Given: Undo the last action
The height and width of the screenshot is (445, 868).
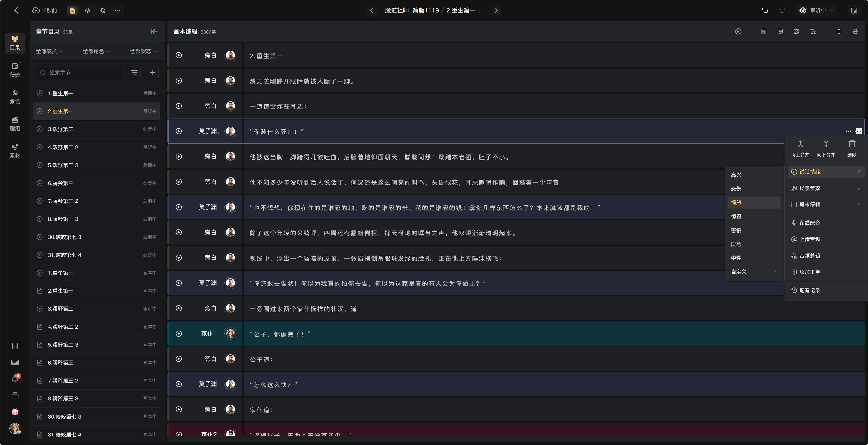Looking at the screenshot, I should pyautogui.click(x=764, y=10).
